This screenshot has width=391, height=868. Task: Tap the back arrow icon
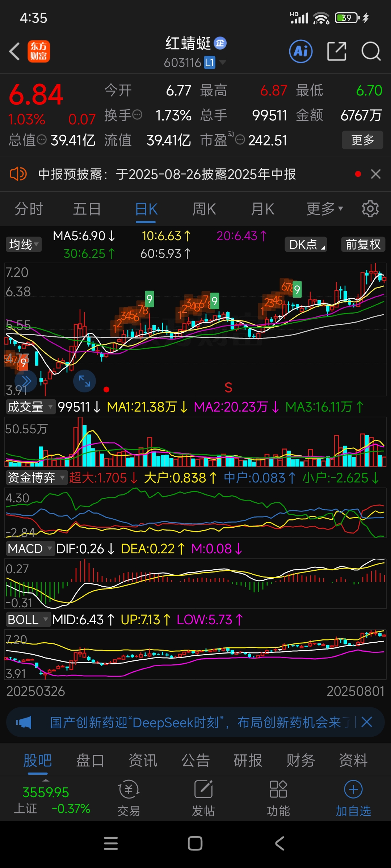click(x=14, y=51)
